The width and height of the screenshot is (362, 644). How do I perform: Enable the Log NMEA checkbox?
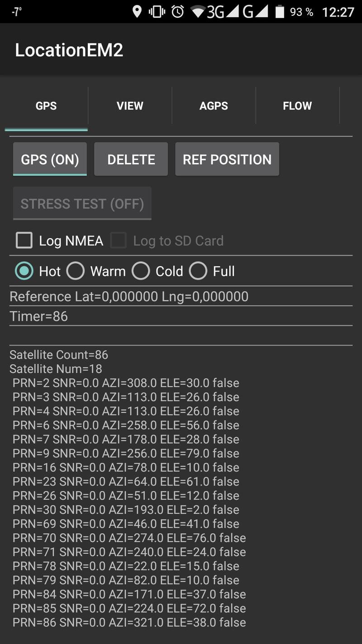coord(24,240)
